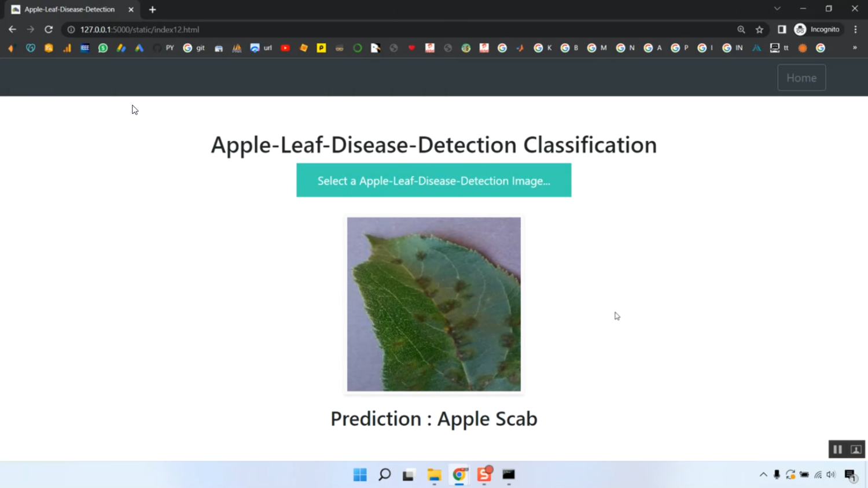Click the microphone icon in system tray
Screen dimensions: 868x488
point(777,475)
